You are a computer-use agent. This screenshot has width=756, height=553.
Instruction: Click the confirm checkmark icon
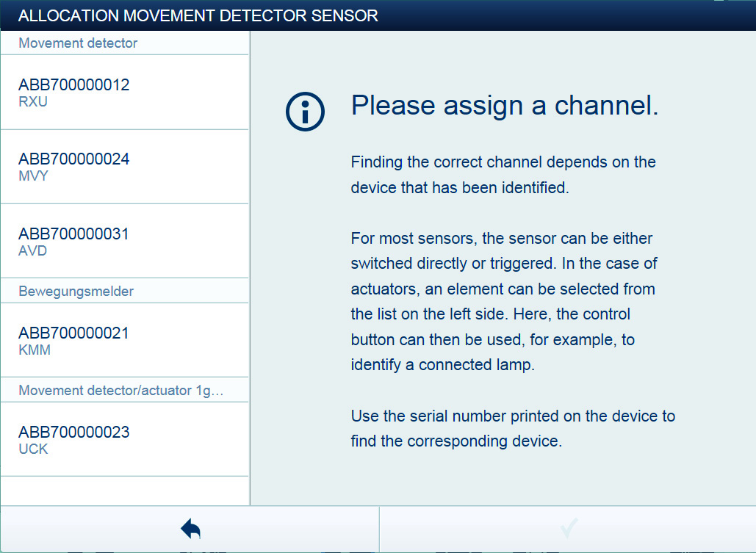point(569,528)
